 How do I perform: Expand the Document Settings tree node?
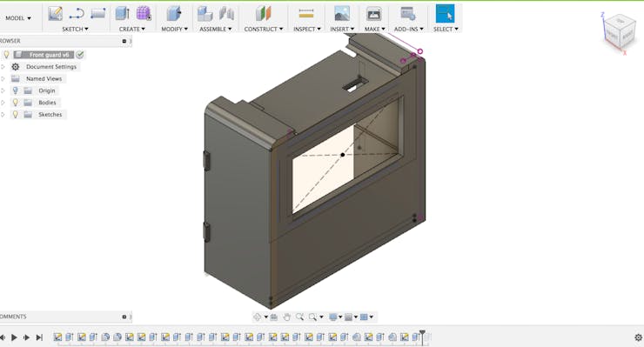click(3, 66)
